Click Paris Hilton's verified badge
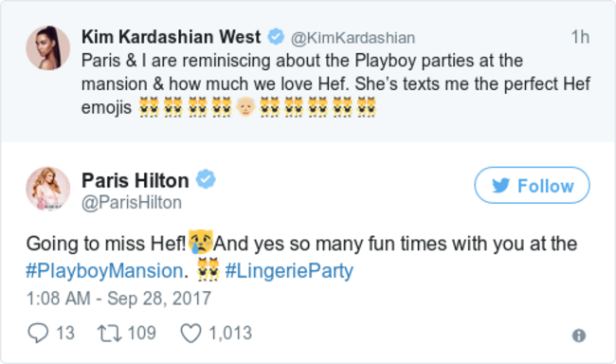The width and height of the screenshot is (616, 364). tap(206, 179)
